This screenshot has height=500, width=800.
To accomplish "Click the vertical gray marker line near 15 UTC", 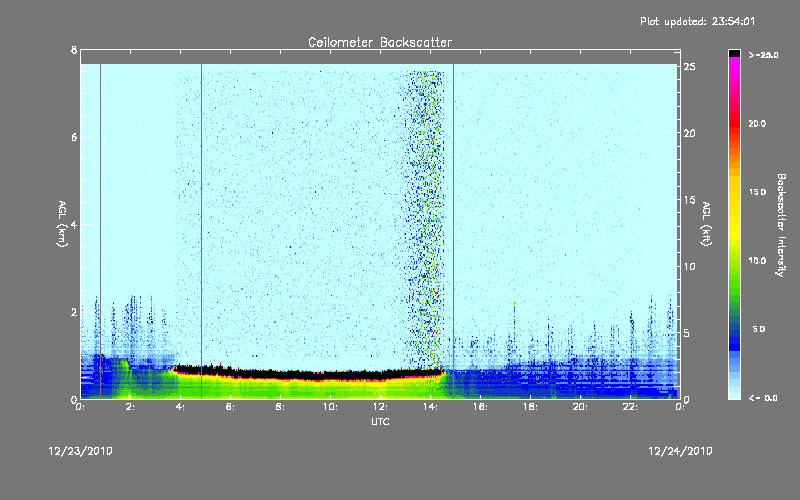I will coord(453,231).
